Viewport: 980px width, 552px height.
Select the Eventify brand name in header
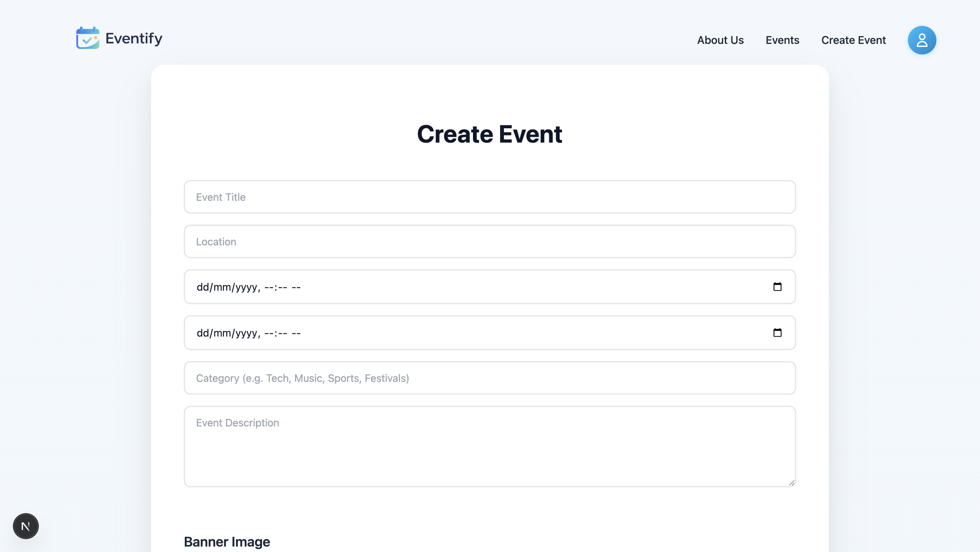tap(133, 38)
